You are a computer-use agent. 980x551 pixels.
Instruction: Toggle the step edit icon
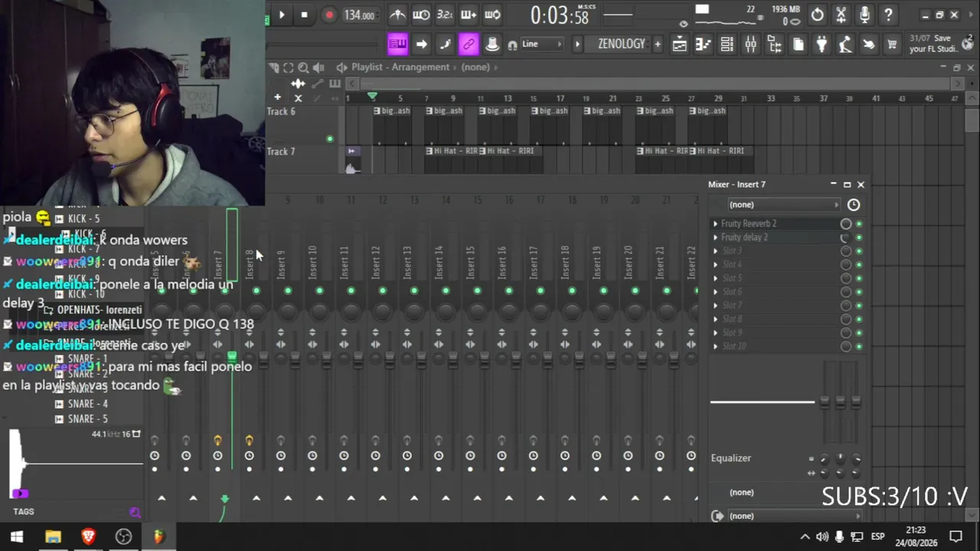point(445,44)
